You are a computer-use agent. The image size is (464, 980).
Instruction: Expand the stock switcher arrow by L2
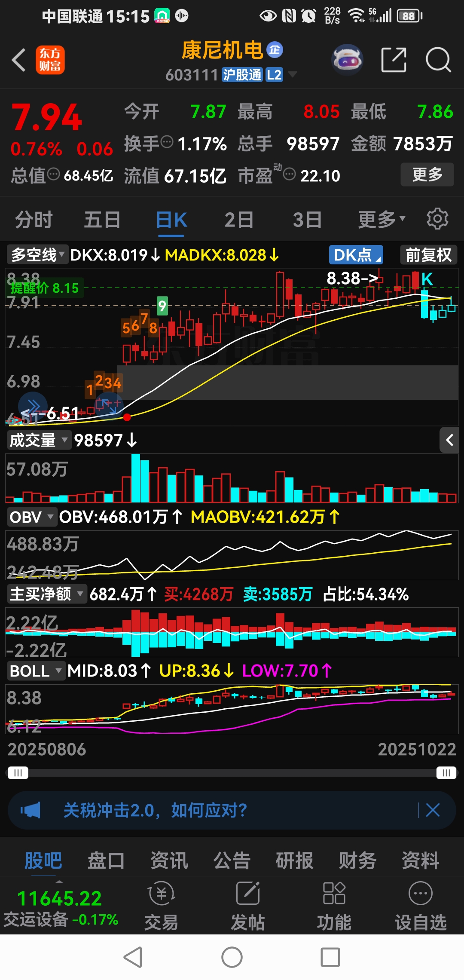click(293, 74)
